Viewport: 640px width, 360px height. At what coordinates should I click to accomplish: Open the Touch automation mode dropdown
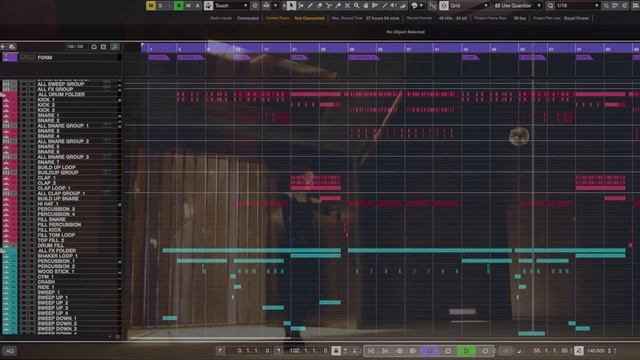pos(231,5)
